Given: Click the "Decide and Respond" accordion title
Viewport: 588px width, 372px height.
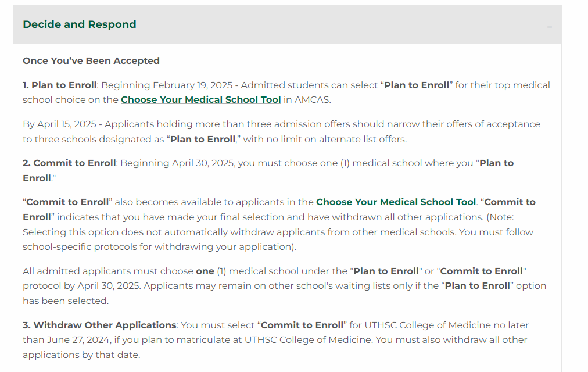Looking at the screenshot, I should pyautogui.click(x=80, y=24).
